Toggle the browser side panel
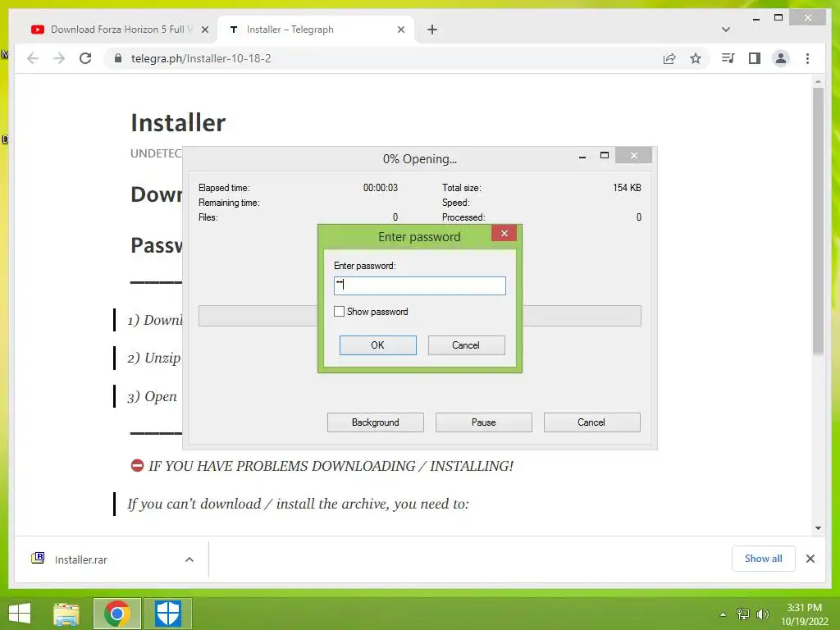This screenshot has width=840, height=630. pos(755,58)
